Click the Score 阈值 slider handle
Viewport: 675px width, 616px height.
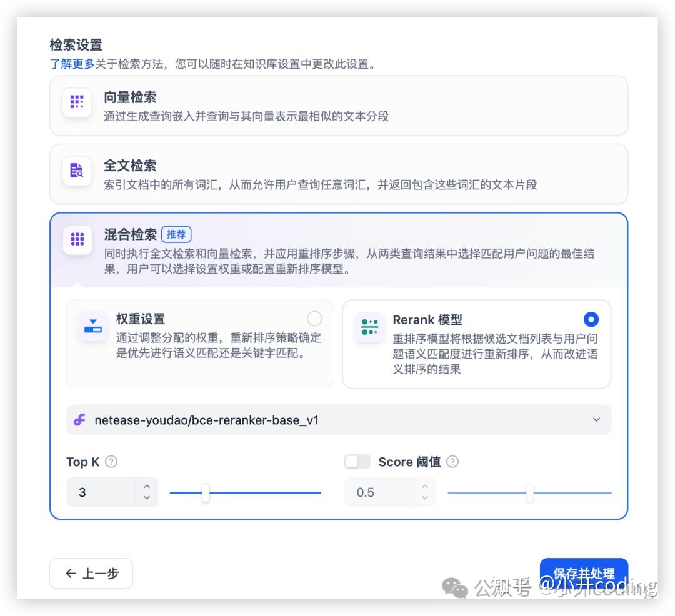point(530,492)
